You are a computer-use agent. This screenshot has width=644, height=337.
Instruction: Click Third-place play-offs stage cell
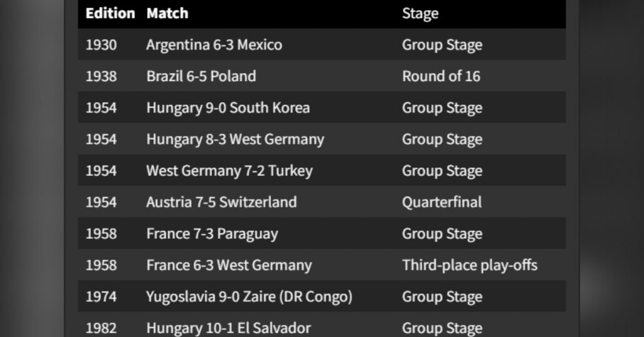click(470, 265)
